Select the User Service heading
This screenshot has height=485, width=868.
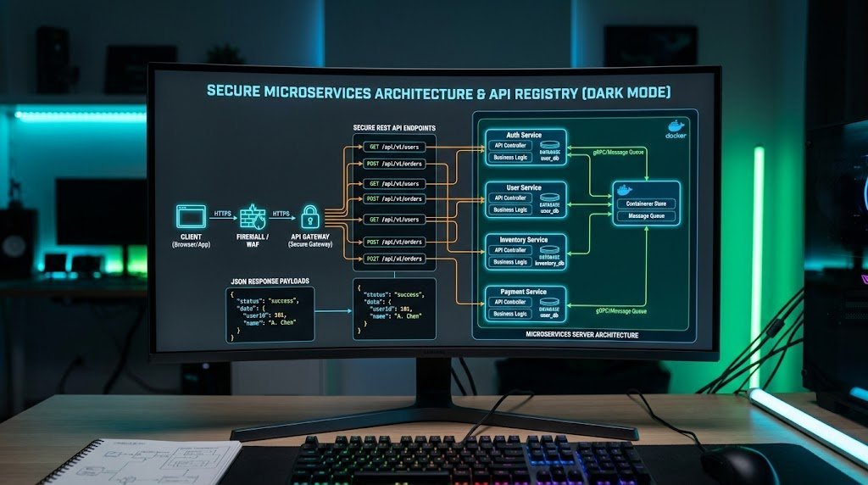click(x=524, y=187)
